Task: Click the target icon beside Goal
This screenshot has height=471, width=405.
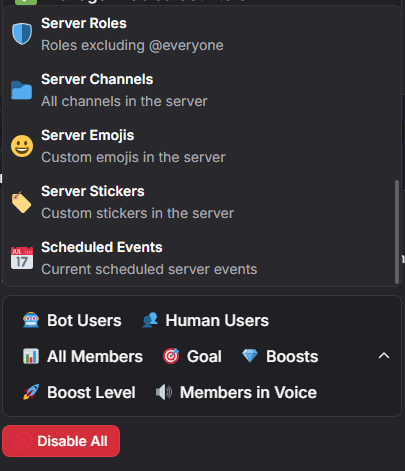Action: tap(171, 356)
